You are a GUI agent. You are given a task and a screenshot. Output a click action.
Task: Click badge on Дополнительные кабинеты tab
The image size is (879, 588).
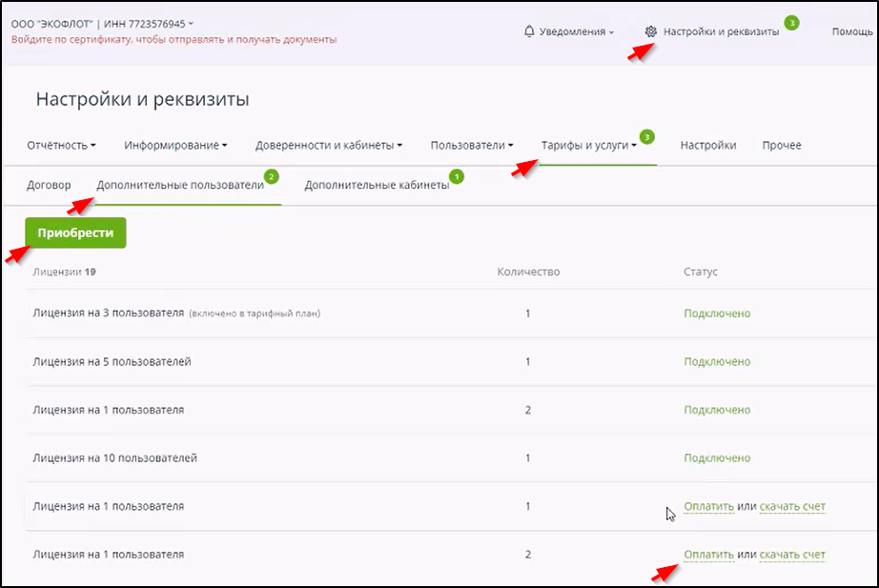click(457, 176)
